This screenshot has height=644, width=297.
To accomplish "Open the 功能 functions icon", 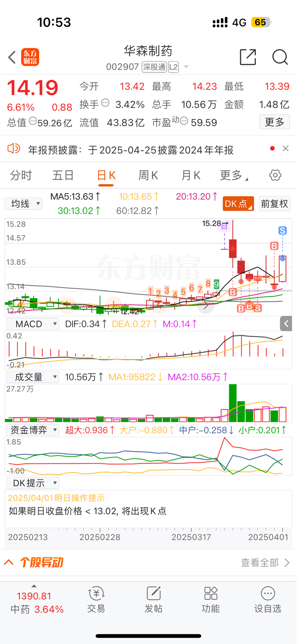I will click(x=210, y=600).
